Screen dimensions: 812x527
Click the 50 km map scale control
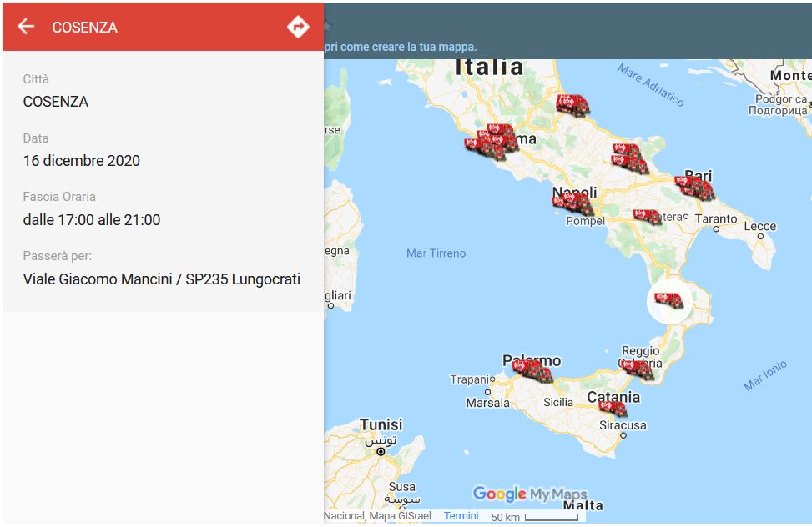tap(534, 517)
